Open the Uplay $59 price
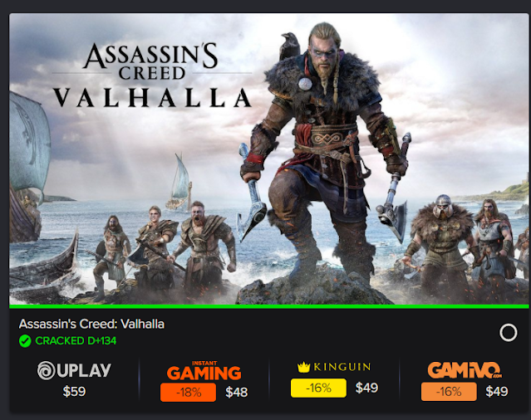Viewport: 531px width, 420px height. coord(74,392)
